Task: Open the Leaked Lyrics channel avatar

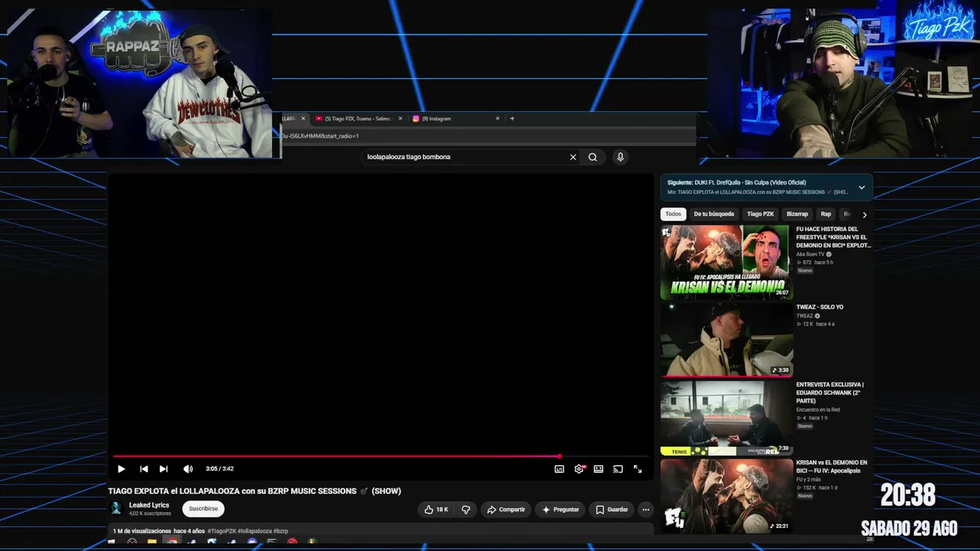Action: click(116, 508)
